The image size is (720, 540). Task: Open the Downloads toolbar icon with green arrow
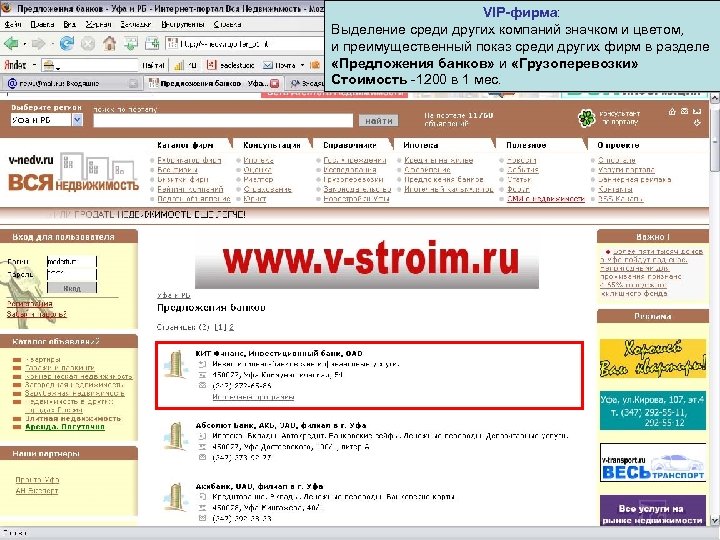click(131, 44)
